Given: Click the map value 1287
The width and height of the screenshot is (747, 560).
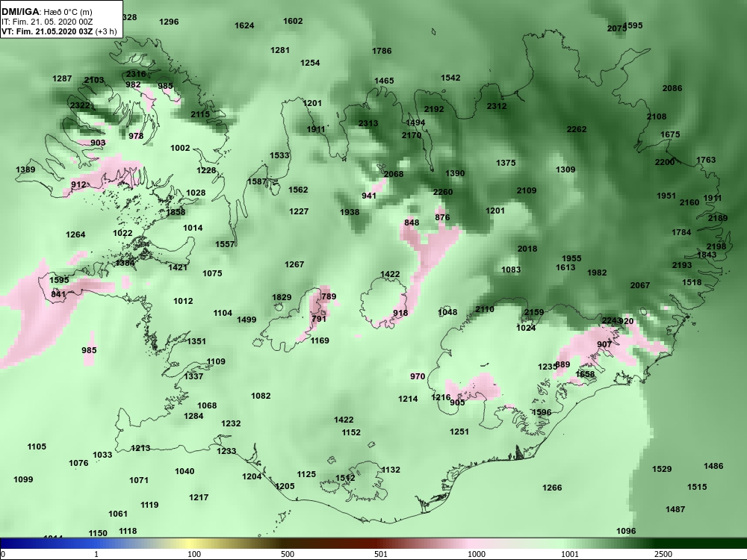Looking at the screenshot, I should click(x=62, y=78).
